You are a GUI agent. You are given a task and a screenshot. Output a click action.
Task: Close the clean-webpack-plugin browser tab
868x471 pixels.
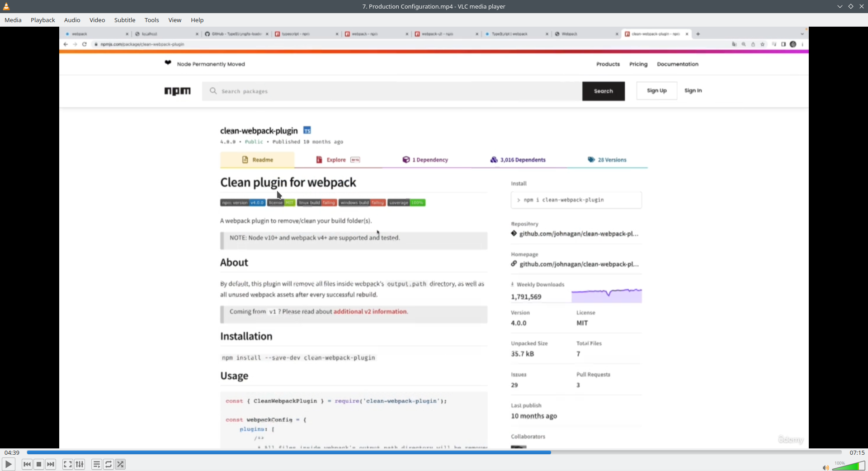687,34
